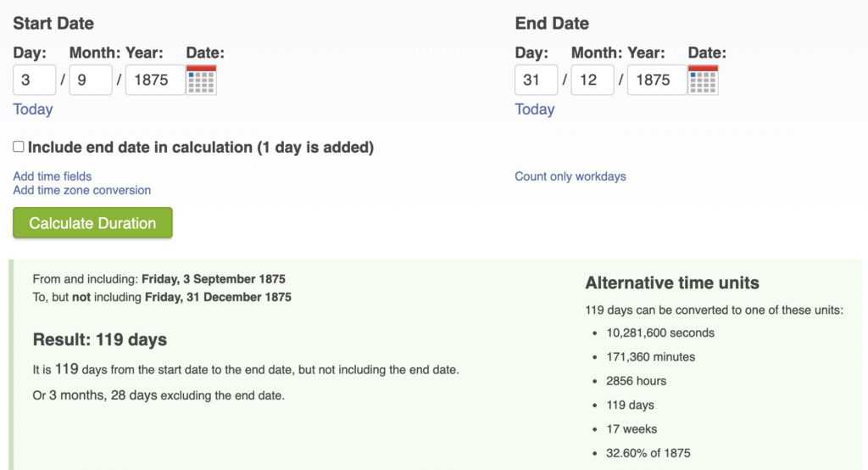Click the 171,360 minutes list entry
This screenshot has width=868, height=470.
pos(651,357)
